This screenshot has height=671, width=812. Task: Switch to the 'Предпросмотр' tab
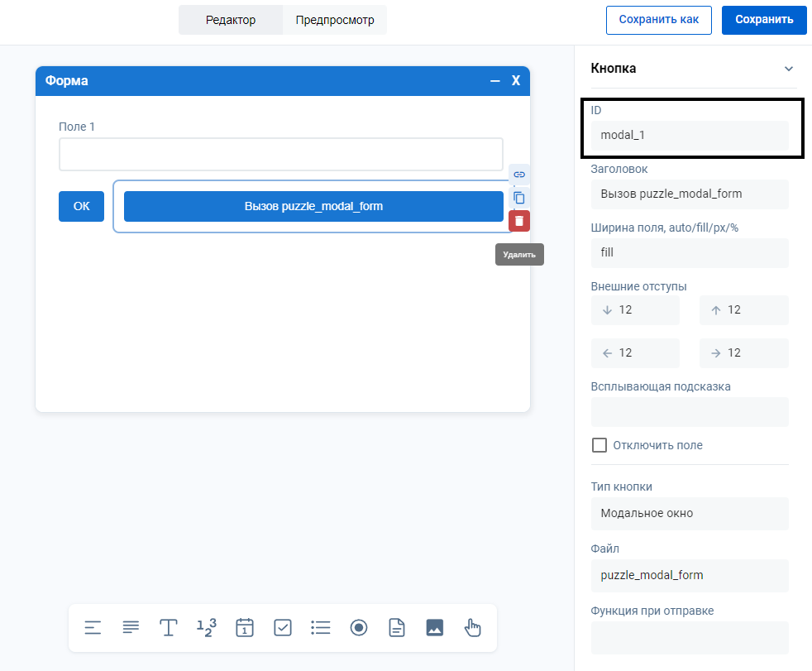335,20
